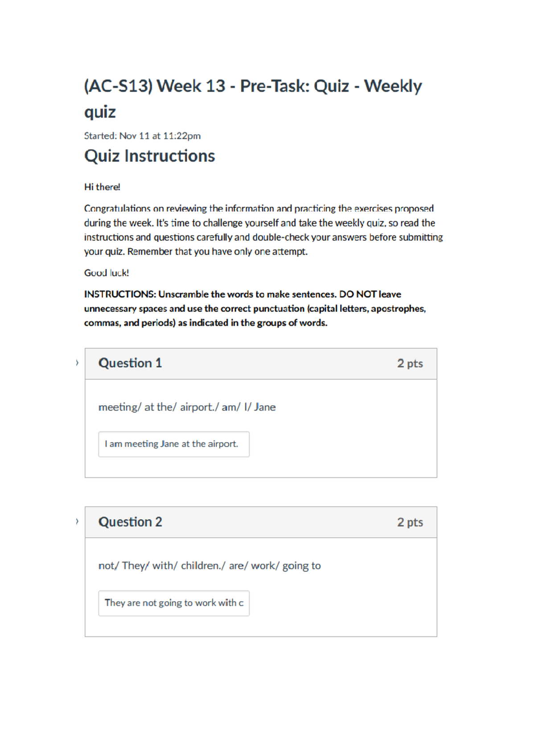
Task: Click the Quiz Instructions heading
Action: (x=149, y=156)
